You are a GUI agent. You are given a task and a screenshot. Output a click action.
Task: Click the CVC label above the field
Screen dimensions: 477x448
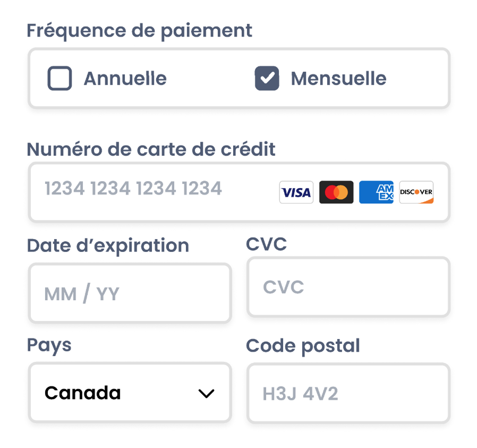[266, 244]
